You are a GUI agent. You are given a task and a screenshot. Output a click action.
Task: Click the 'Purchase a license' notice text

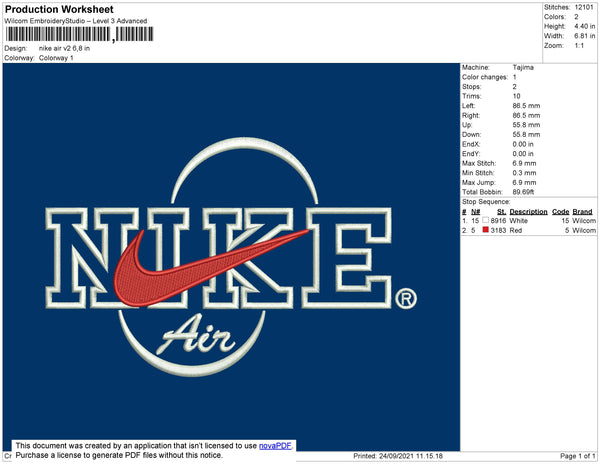click(119, 455)
